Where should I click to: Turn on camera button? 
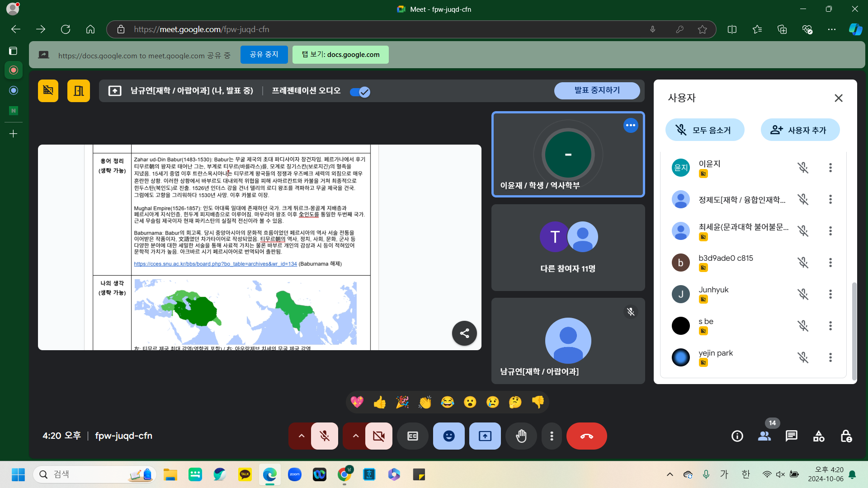coord(379,436)
